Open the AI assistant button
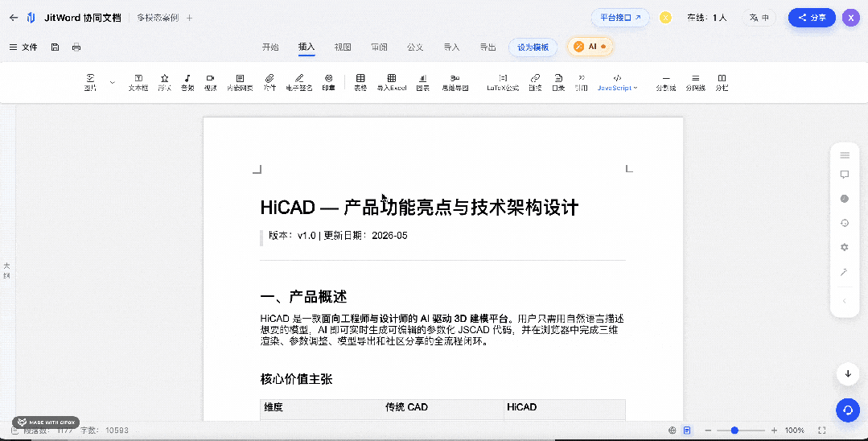 [590, 47]
